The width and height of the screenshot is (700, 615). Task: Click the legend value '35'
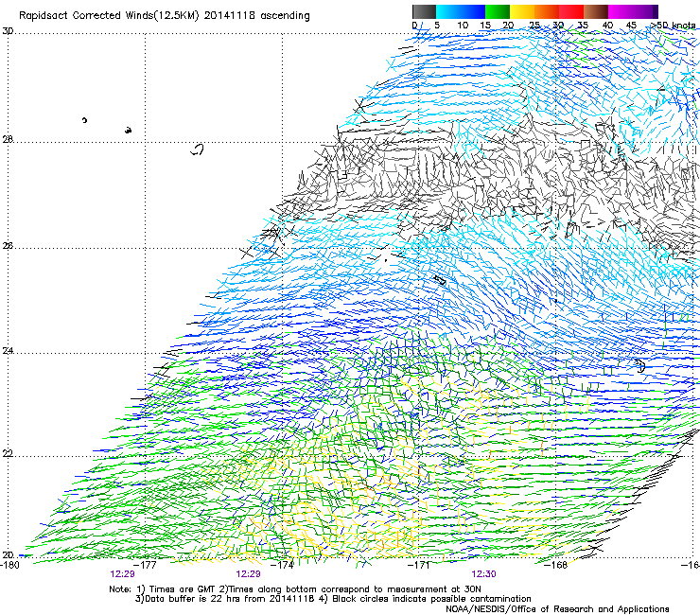(x=583, y=26)
